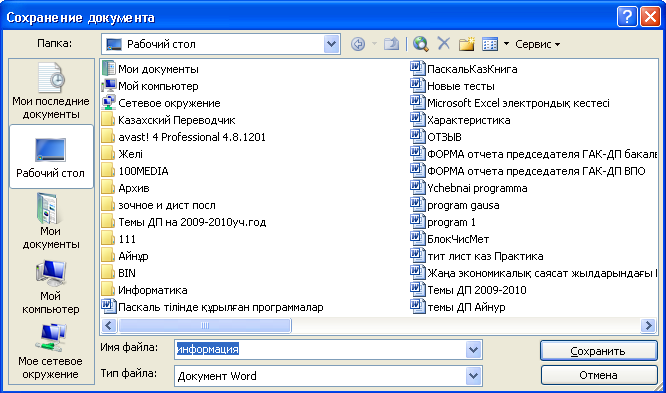
Task: Open Мои документы in places bar
Action: click(51, 221)
